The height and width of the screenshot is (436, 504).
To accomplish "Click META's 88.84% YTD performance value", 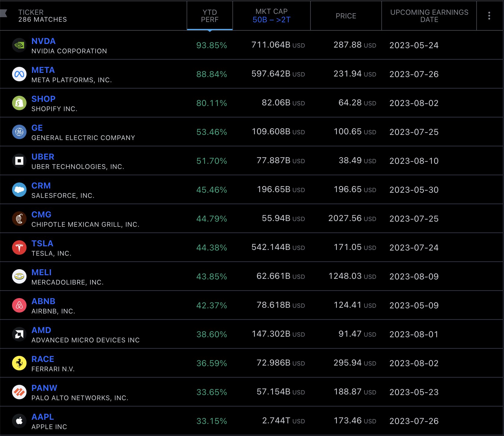I will (x=212, y=74).
